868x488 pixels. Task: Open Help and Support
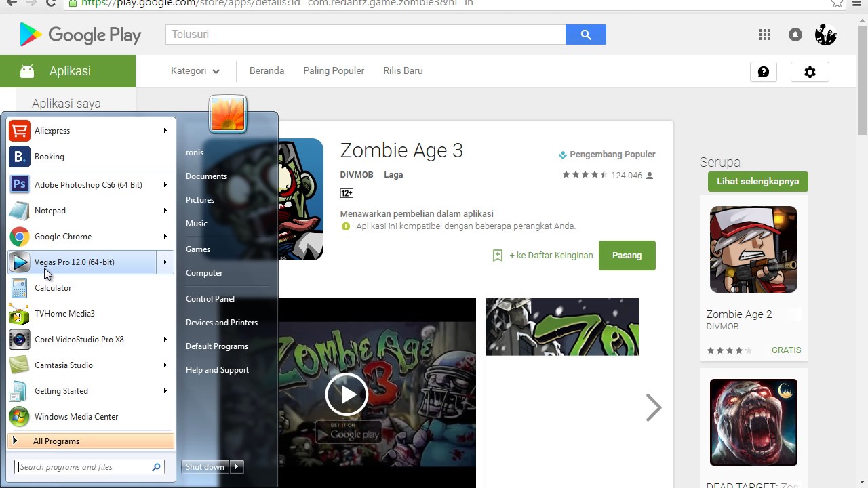coord(217,370)
